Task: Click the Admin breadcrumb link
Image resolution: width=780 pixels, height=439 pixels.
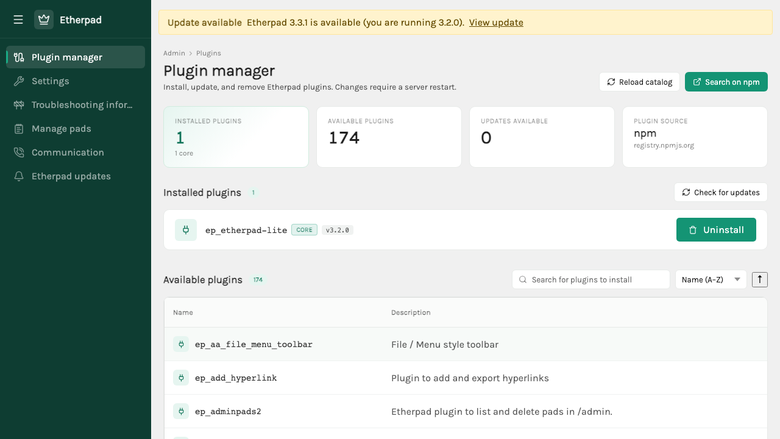Action: [x=174, y=53]
